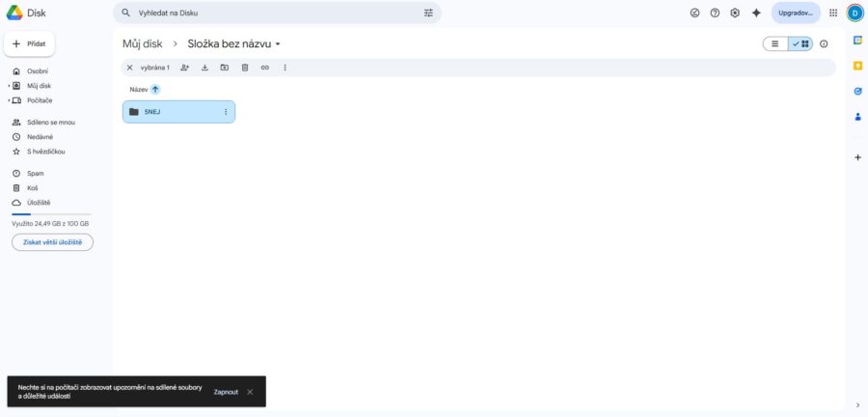Download the selected folder
This screenshot has width=868, height=417.
204,68
